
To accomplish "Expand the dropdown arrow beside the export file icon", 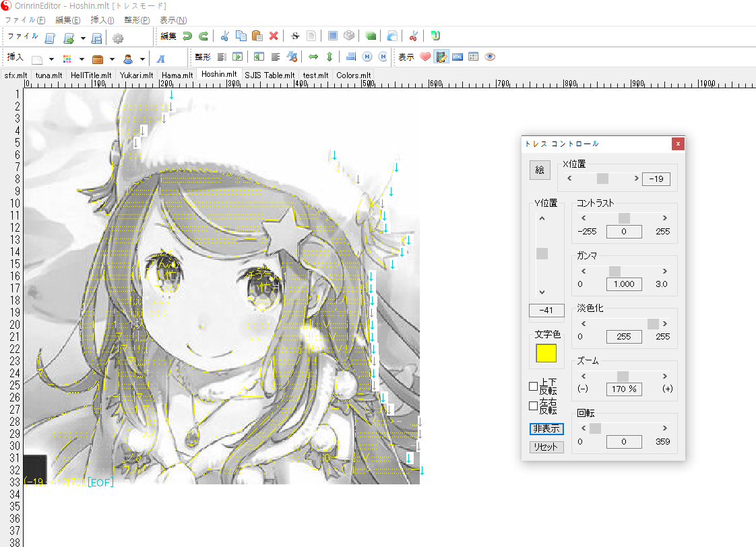I will coord(83,38).
